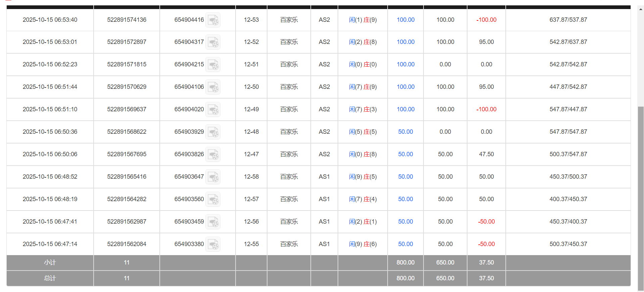This screenshot has height=292, width=644.
Task: Click the 闲(9) 庄(6) result link
Action: click(362, 244)
